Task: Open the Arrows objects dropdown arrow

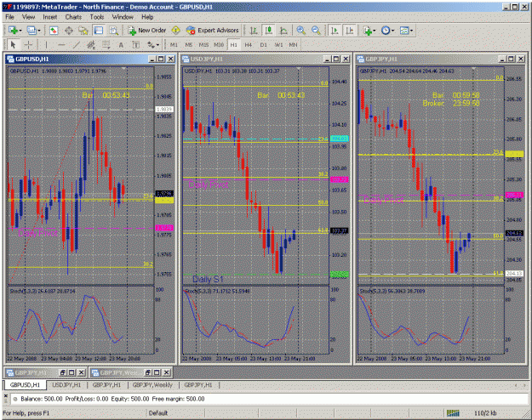Action: [x=157, y=45]
